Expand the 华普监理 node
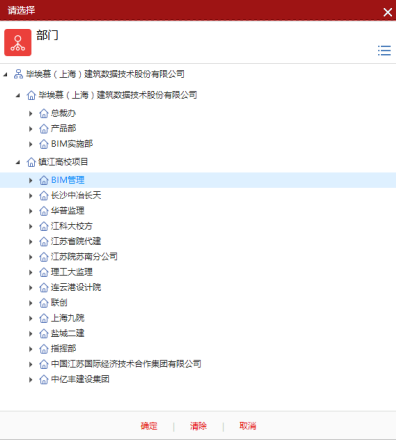Viewport: 396px width, 440px height. 31,211
